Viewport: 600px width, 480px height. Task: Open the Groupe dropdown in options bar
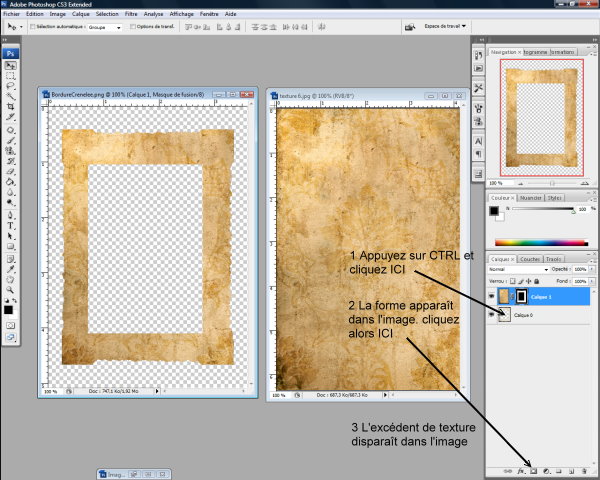(x=105, y=27)
